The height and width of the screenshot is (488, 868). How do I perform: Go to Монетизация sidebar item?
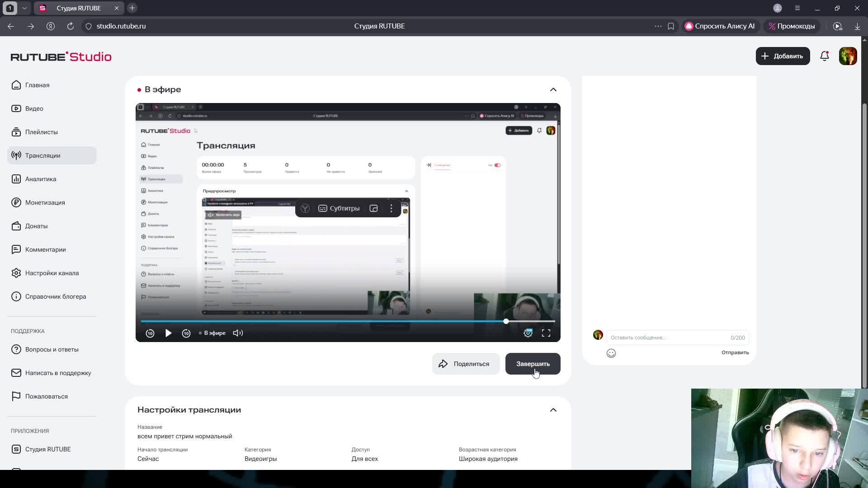(45, 202)
